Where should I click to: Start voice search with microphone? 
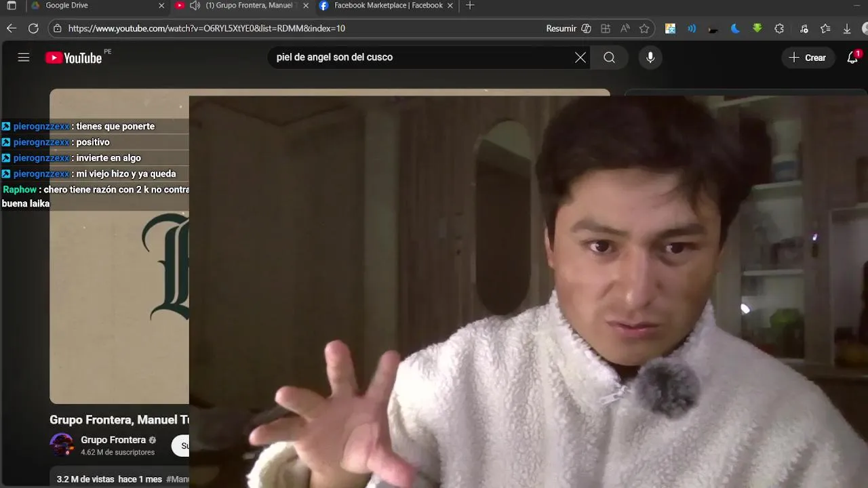650,58
